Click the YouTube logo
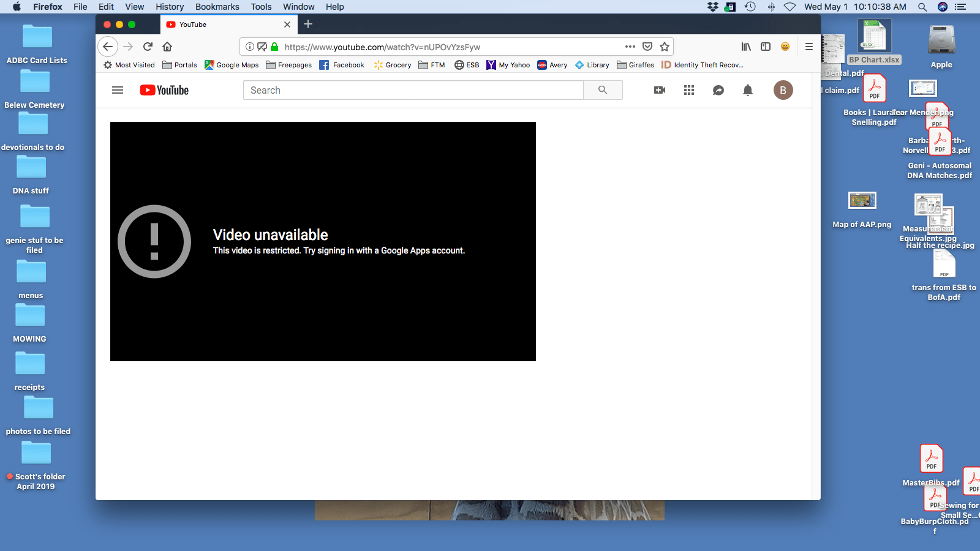 164,90
